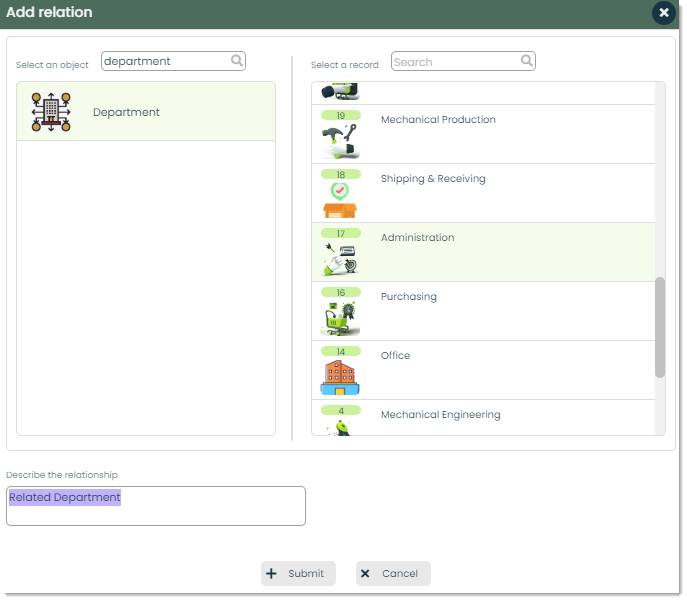Image resolution: width=687 pixels, height=601 pixels.
Task: Click the Administration record icon
Action: [340, 259]
